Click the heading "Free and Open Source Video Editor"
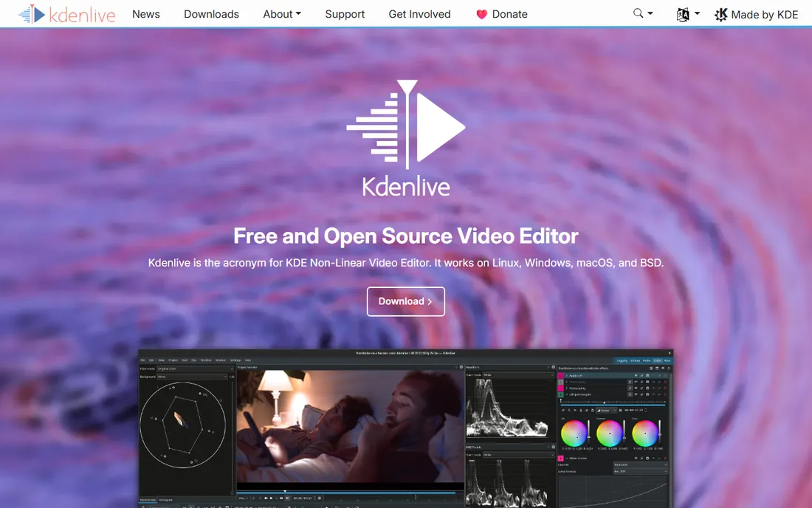Viewport: 812px width, 508px height. [x=405, y=236]
